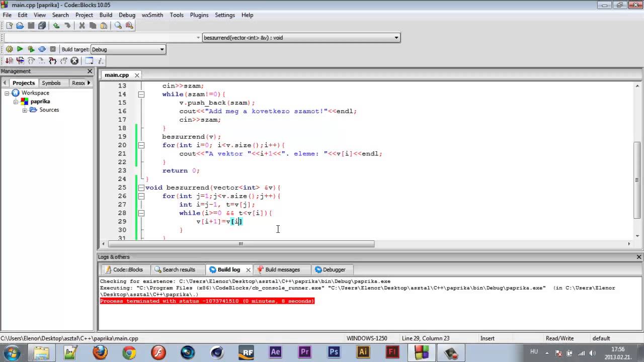Click the Open file toolbar icon
The image size is (644, 362).
pyautogui.click(x=20, y=26)
